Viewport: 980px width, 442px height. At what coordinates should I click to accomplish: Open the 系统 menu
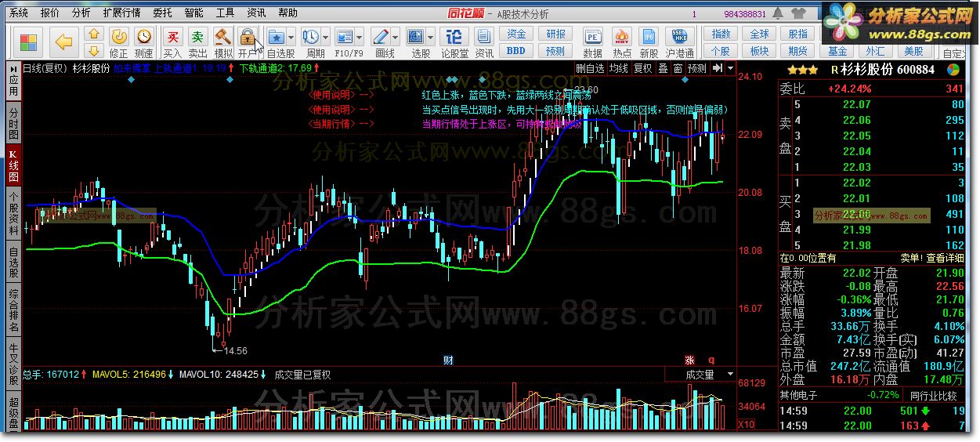click(19, 13)
